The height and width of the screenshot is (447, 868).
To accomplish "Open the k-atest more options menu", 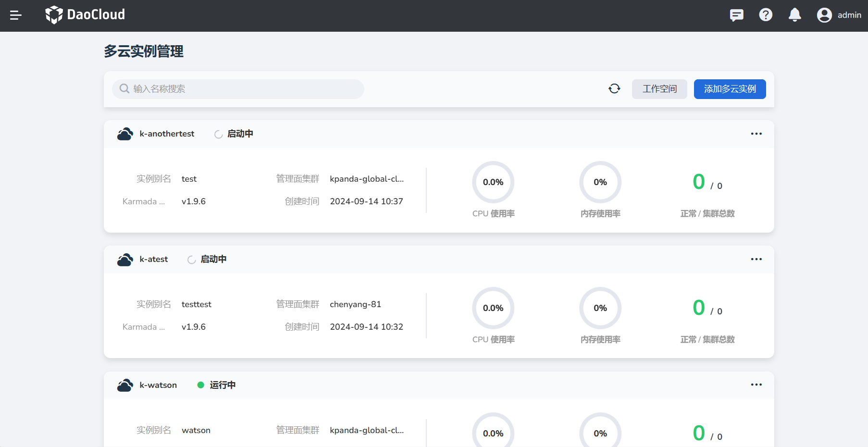I will pyautogui.click(x=756, y=260).
